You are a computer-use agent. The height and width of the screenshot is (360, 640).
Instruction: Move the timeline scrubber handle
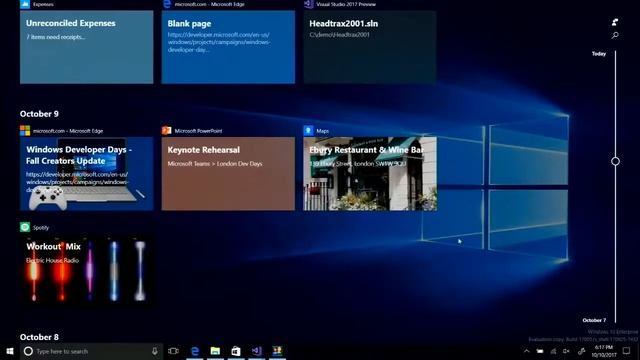pyautogui.click(x=616, y=161)
